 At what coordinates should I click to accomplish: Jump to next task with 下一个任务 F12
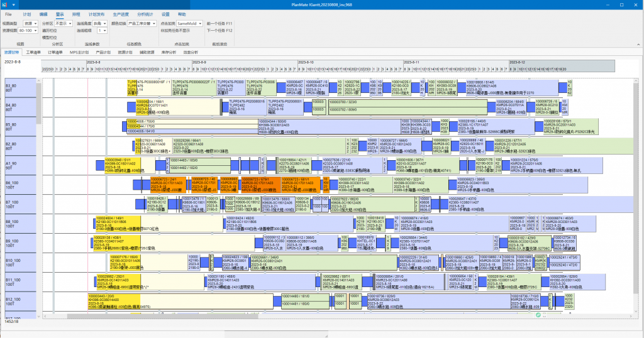pos(219,31)
